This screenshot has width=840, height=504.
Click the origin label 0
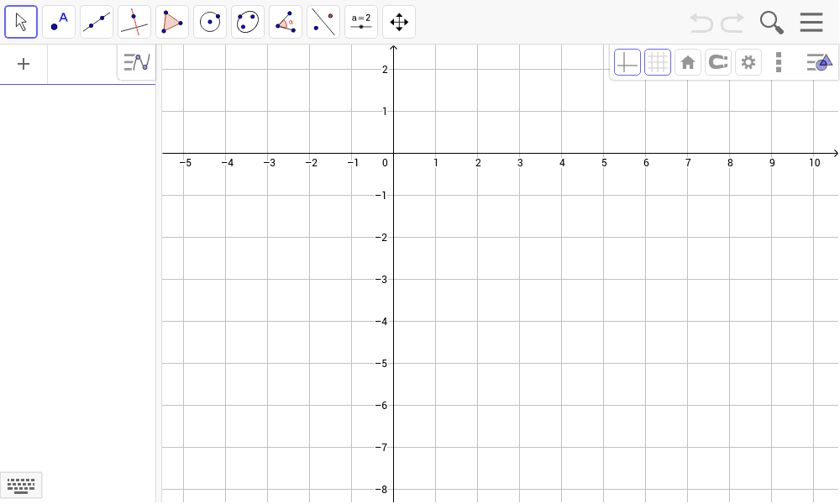tap(385, 163)
